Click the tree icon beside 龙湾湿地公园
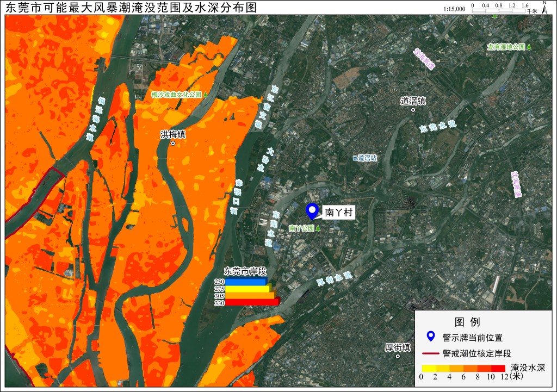This screenshot has height=392, width=557. [x=529, y=47]
